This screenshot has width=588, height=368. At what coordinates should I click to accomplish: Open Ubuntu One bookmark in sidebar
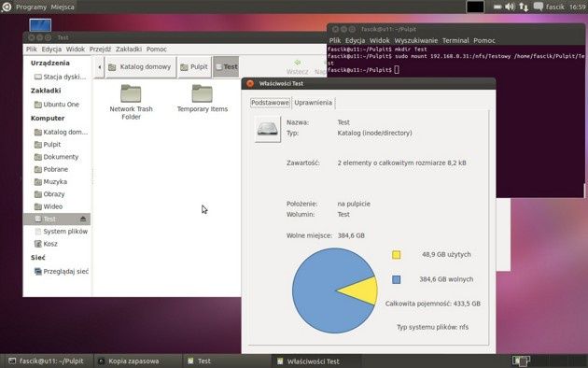click(x=57, y=105)
